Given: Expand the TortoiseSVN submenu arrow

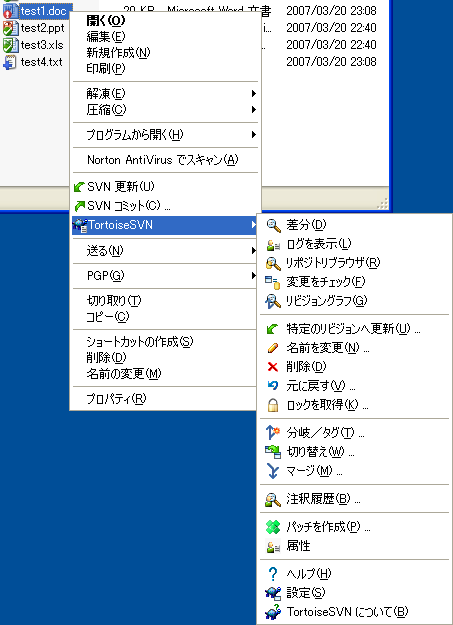Looking at the screenshot, I should tap(254, 225).
